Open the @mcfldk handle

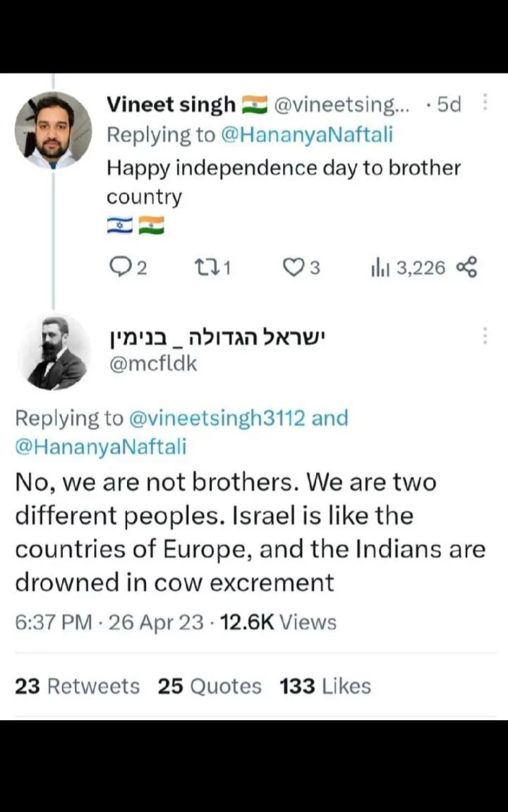point(152,364)
